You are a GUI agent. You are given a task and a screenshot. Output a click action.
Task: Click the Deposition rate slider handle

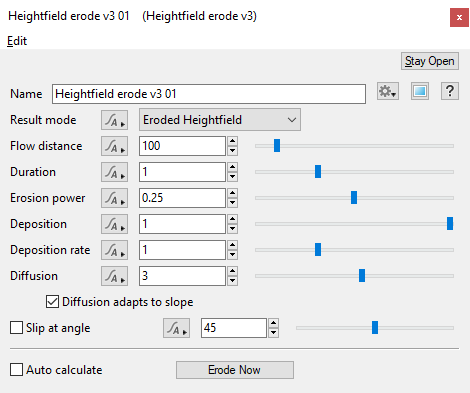318,250
